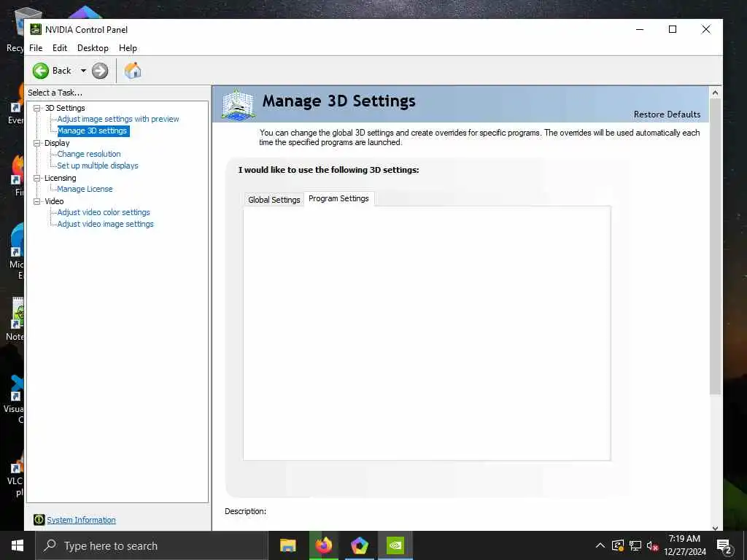The height and width of the screenshot is (560, 747).
Task: Open the File menu
Action: pyautogui.click(x=36, y=48)
